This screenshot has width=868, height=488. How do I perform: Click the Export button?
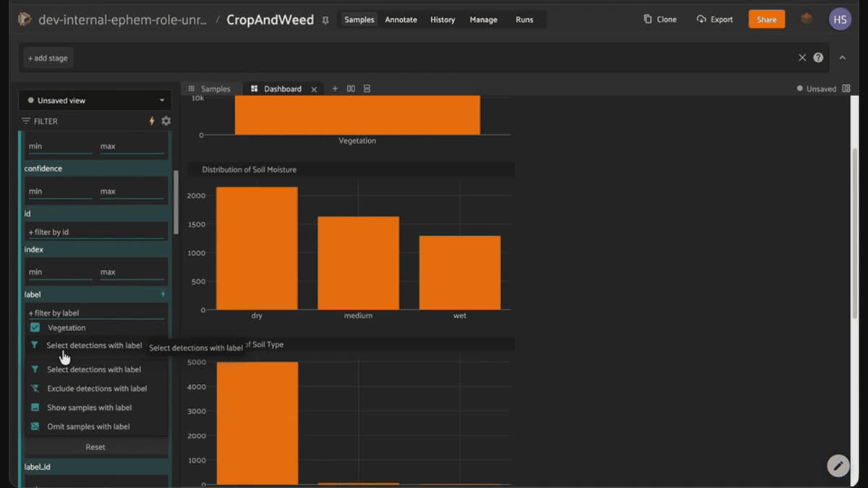[x=715, y=20]
